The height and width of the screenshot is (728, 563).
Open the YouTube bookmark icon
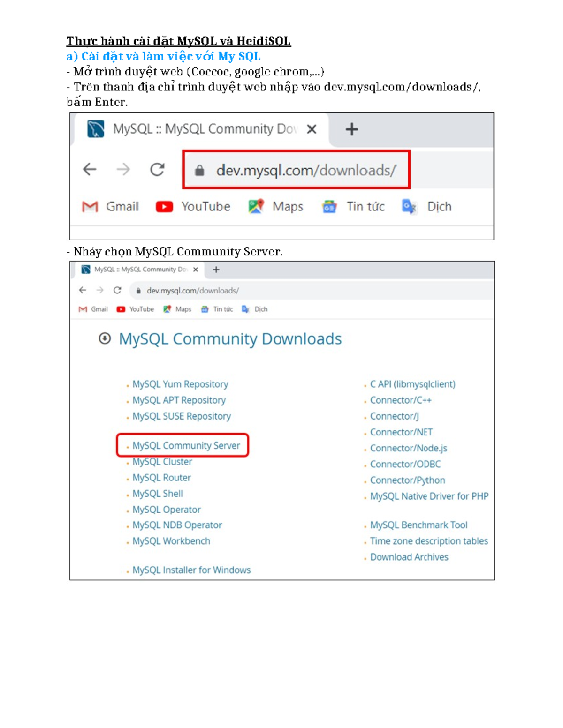(165, 206)
